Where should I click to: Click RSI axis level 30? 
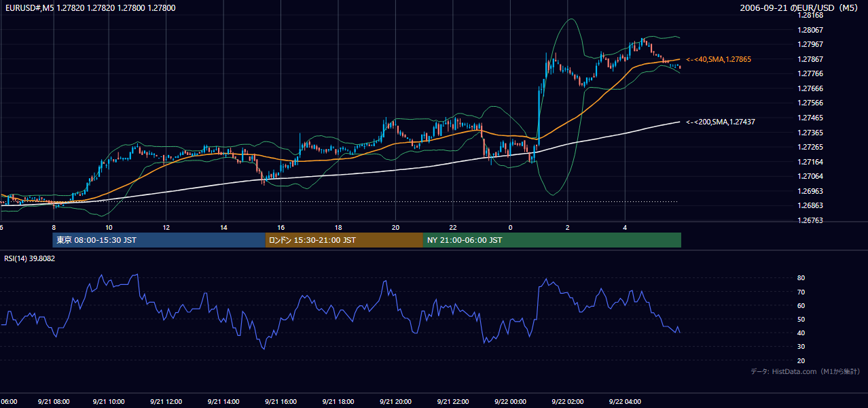pos(801,347)
